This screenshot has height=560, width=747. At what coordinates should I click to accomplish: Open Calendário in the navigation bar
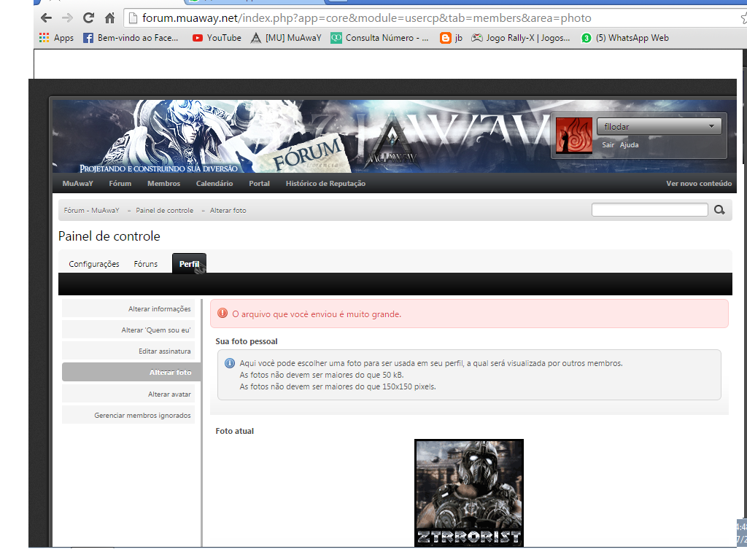214,184
